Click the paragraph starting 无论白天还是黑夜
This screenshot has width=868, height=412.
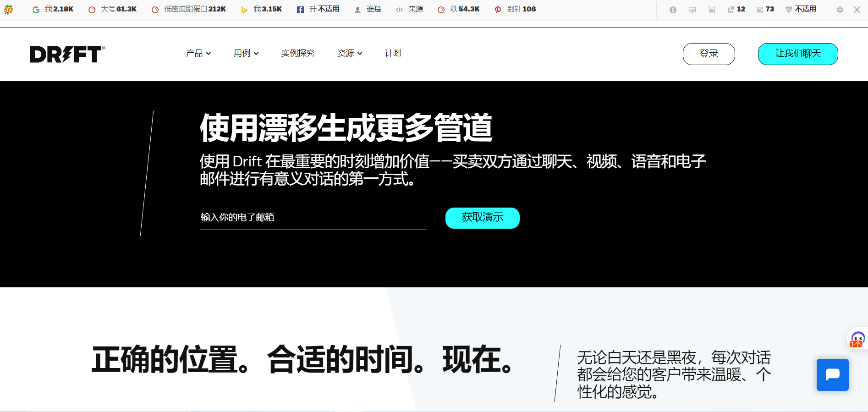(x=674, y=374)
